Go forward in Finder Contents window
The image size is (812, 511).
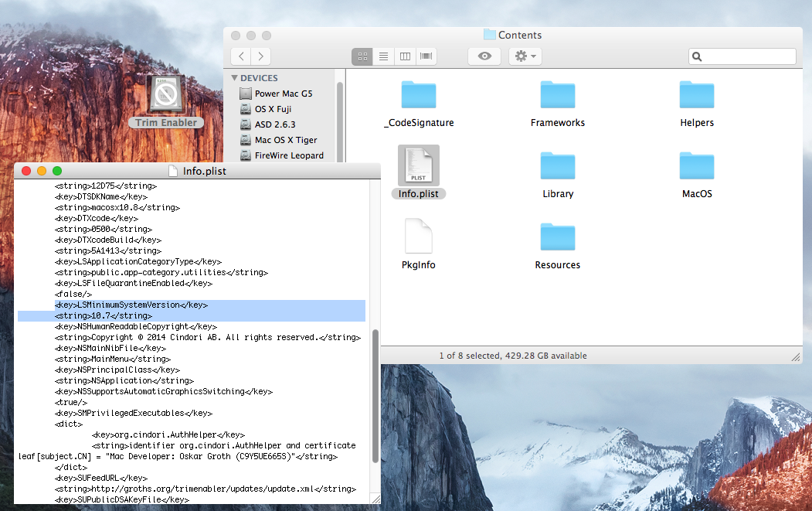[260, 56]
